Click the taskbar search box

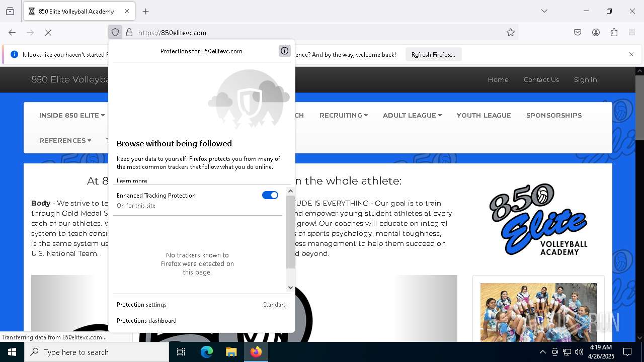[x=97, y=352]
